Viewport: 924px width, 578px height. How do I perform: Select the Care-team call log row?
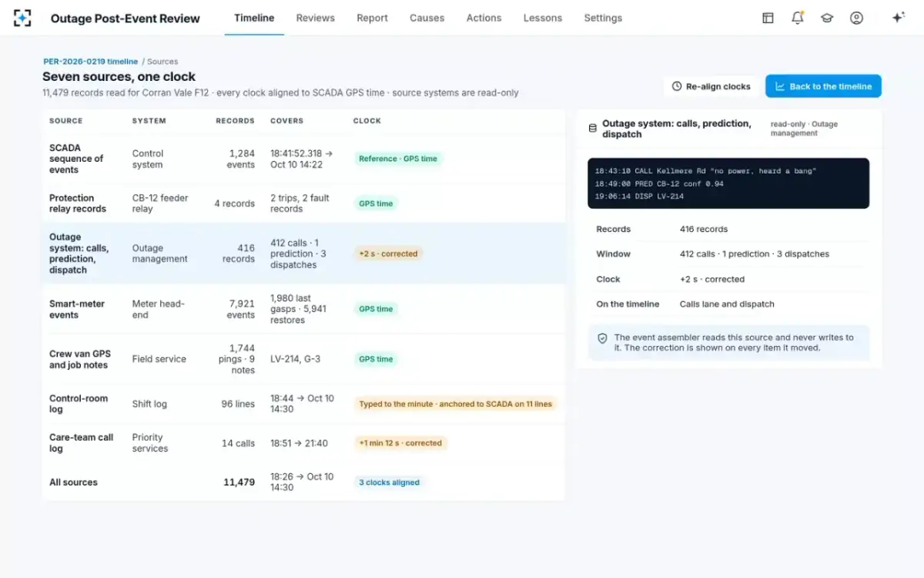coord(303,443)
